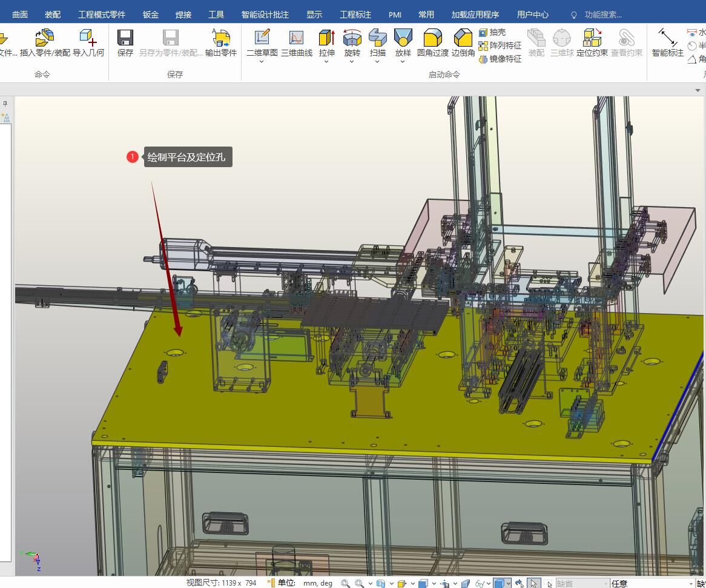This screenshot has width=706, height=588.
Task: Click the 功能搜索 search field
Action: coord(602,15)
